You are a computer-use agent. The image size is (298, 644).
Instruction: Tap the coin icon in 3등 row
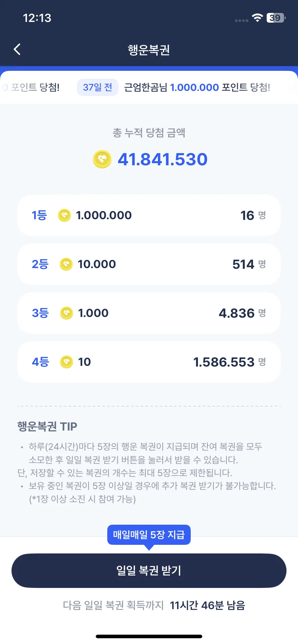[x=67, y=313]
